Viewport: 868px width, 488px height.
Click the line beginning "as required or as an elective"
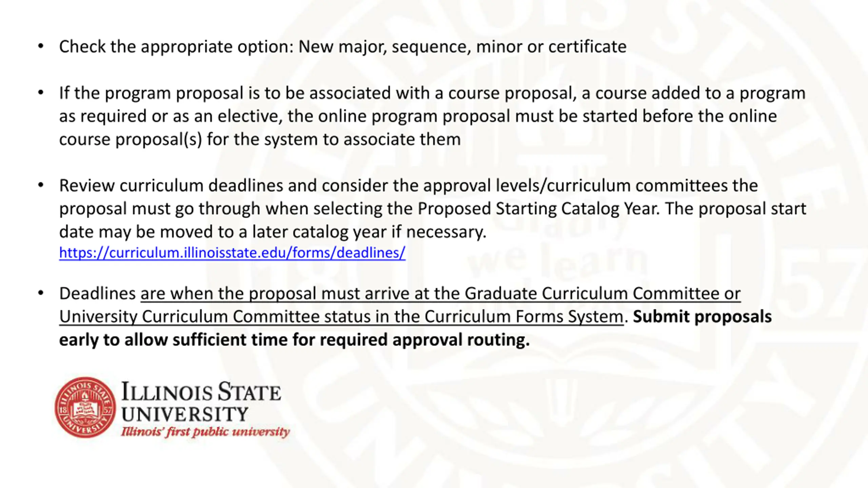coord(418,116)
